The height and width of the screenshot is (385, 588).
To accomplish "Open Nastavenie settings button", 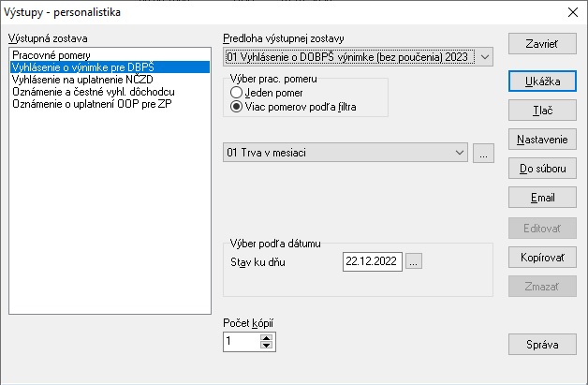I will pyautogui.click(x=542, y=140).
